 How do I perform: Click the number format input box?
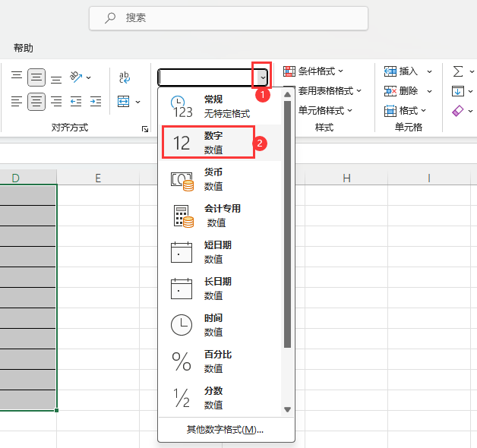click(208, 77)
